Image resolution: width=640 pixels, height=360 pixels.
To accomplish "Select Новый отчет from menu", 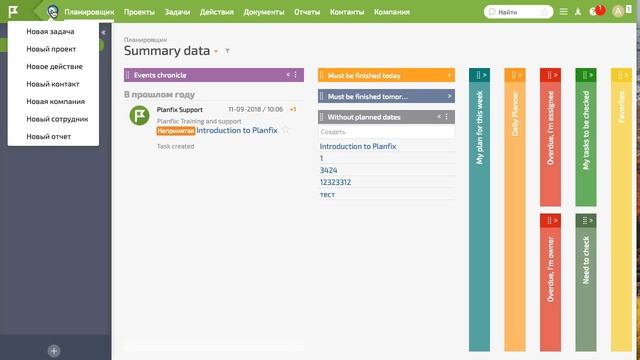I will pos(49,137).
